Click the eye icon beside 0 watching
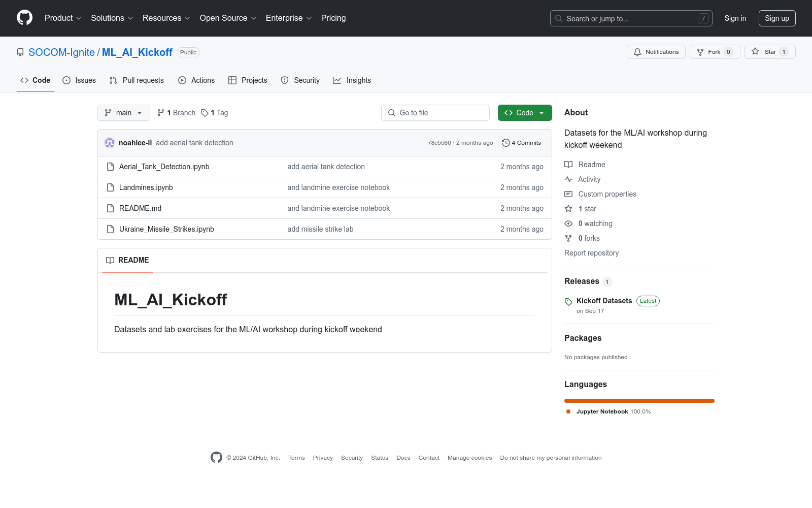812x508 pixels. tap(568, 224)
